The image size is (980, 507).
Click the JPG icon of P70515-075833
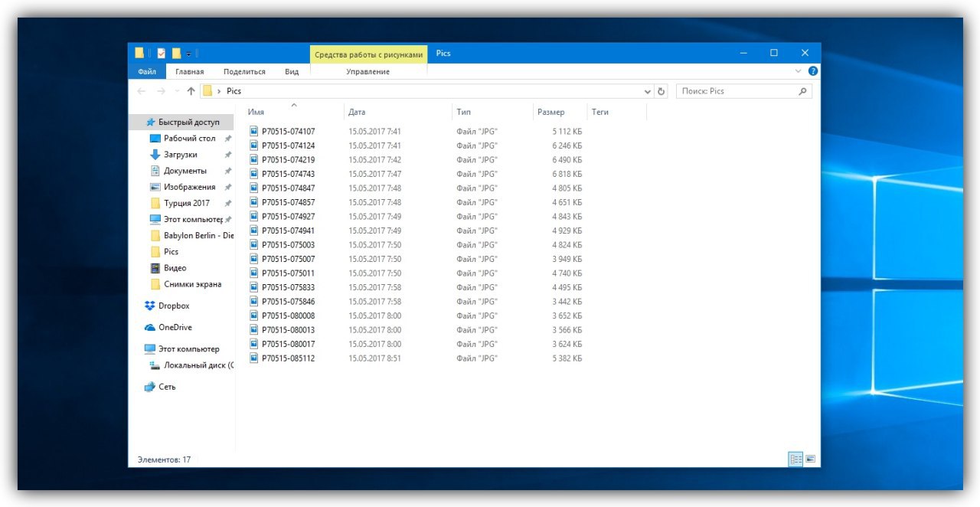pos(254,287)
